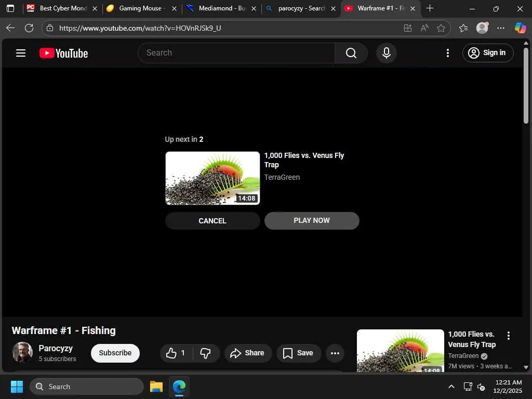Click sidebar title 1,000 Flies vs. Venus Fly Trap
This screenshot has height=399, width=532.
click(472, 339)
